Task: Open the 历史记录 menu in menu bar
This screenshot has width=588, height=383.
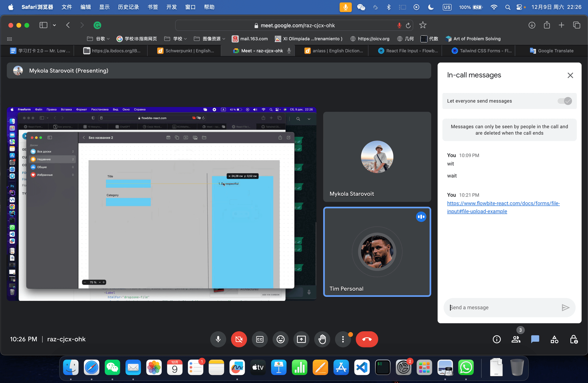Action: pos(128,7)
